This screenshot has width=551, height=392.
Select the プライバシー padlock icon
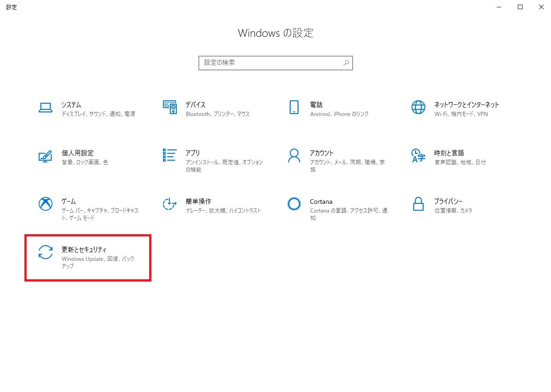pos(418,205)
